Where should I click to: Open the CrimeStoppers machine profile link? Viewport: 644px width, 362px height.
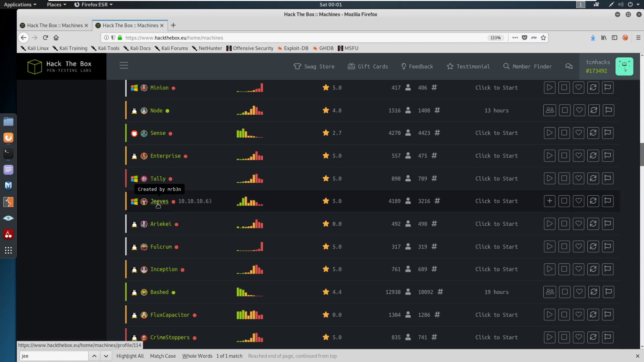click(170, 337)
